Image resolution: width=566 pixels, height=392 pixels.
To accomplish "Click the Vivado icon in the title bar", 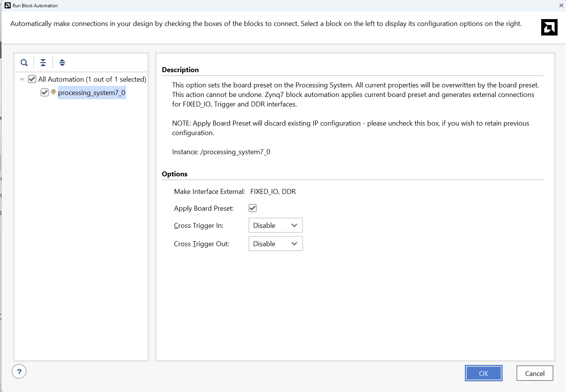I will (7, 5).
